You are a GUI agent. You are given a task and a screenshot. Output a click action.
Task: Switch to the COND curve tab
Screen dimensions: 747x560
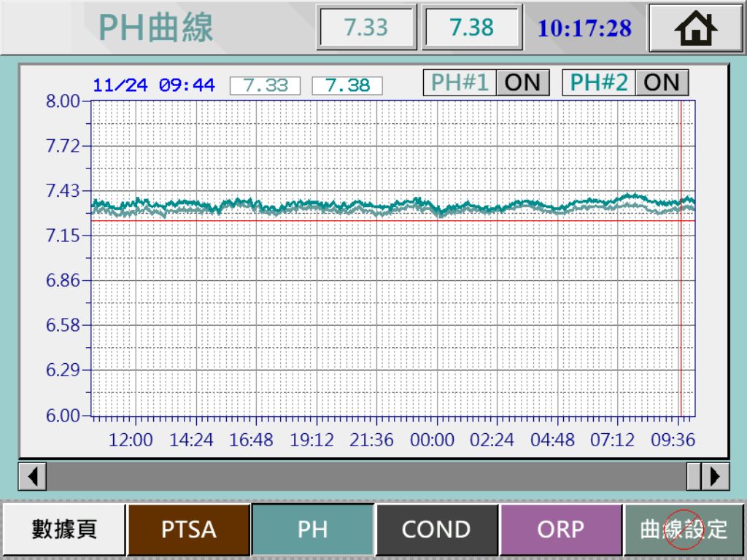tap(436, 529)
